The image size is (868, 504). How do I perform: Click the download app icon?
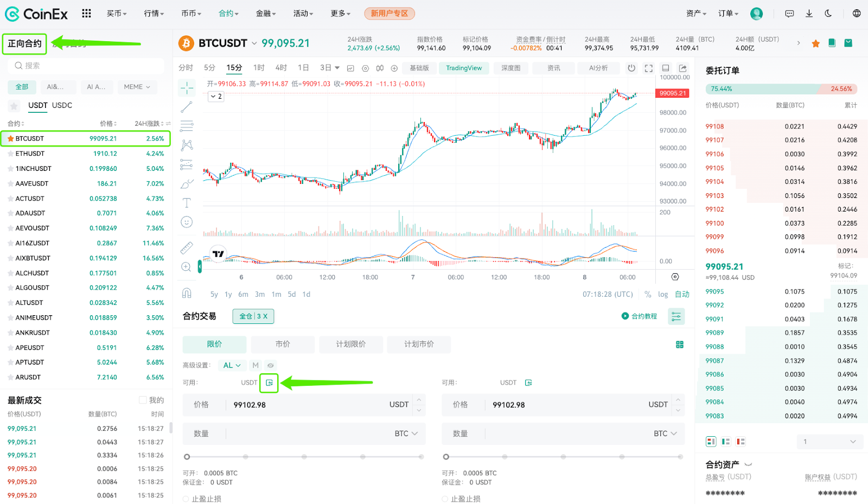pos(809,14)
